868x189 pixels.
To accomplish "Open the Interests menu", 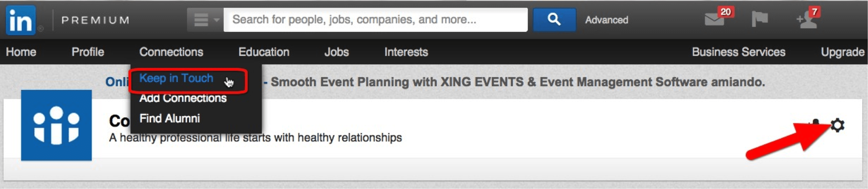I will click(406, 52).
